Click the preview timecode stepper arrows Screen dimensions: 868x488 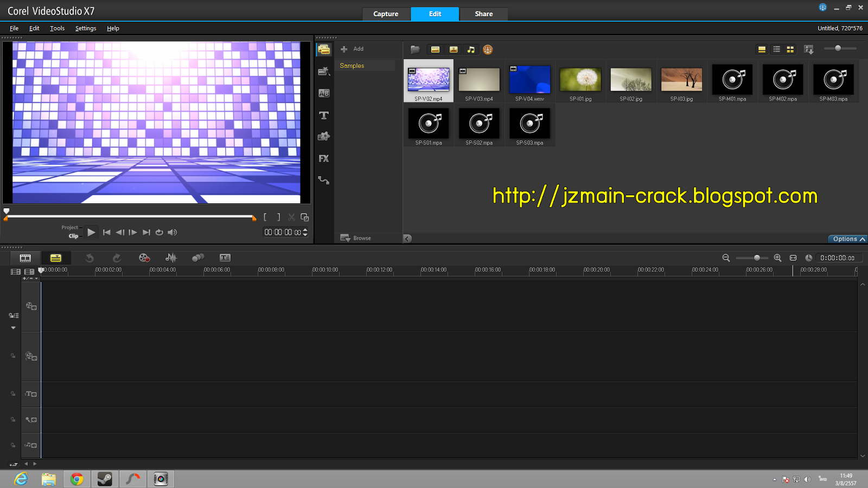[x=305, y=232]
